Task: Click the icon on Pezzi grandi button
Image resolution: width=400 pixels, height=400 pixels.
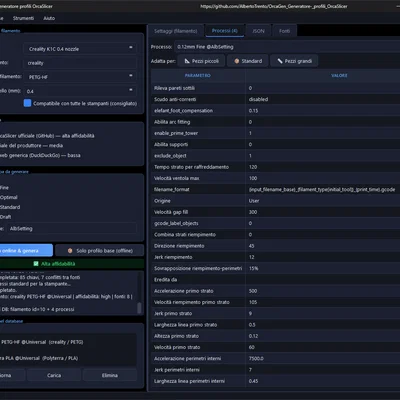Action: [x=280, y=61]
